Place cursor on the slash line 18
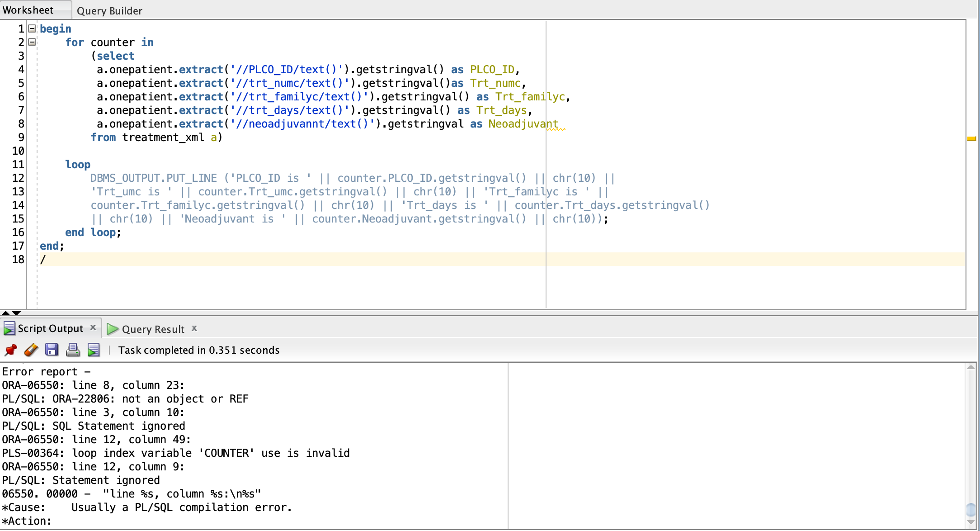Screen dimensions: 980x531 (x=43, y=260)
